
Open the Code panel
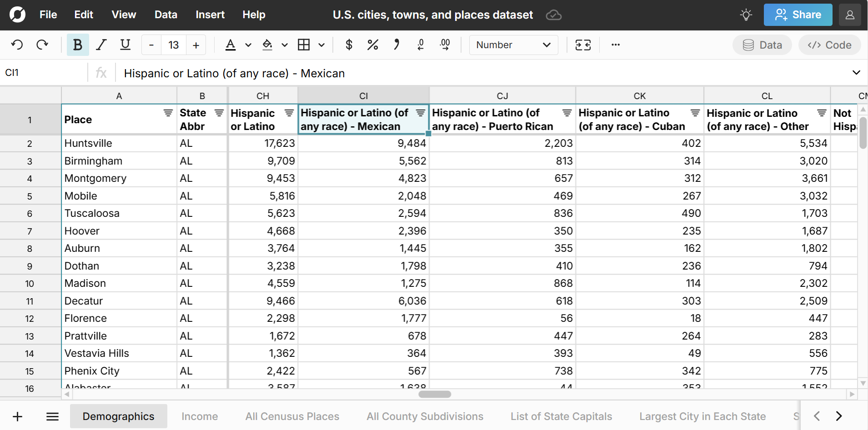pos(828,45)
